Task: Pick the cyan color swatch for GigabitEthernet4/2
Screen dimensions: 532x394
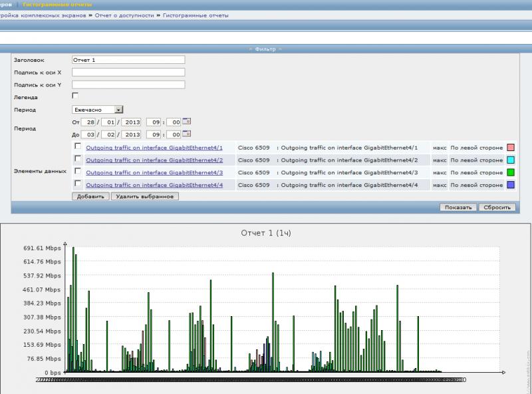Action: click(x=511, y=160)
